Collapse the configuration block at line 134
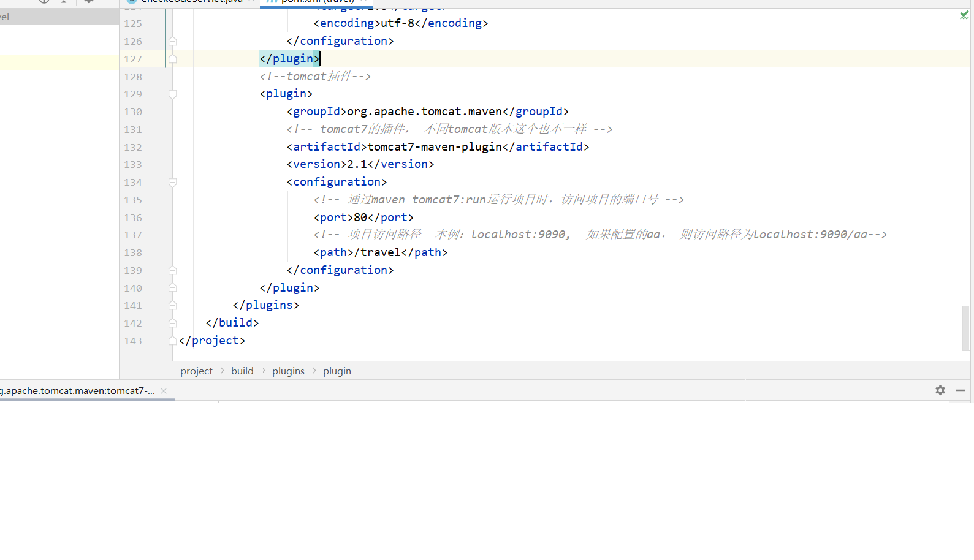974x560 pixels. point(173,183)
